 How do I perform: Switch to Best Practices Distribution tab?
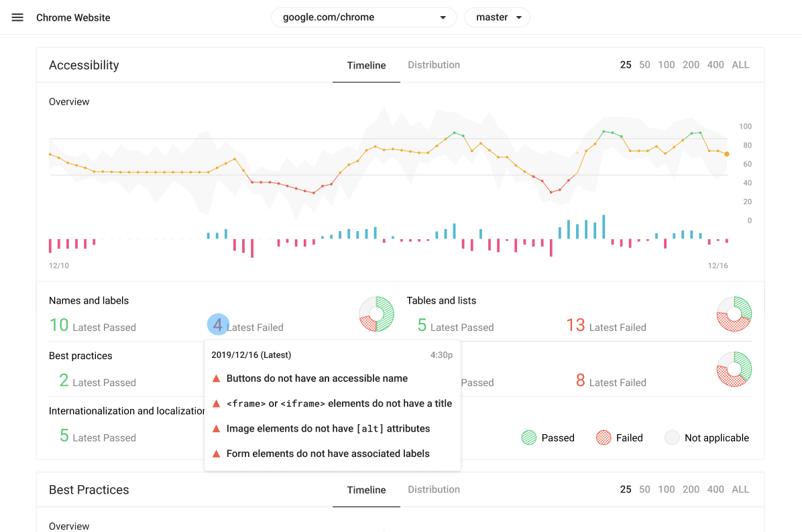434,490
